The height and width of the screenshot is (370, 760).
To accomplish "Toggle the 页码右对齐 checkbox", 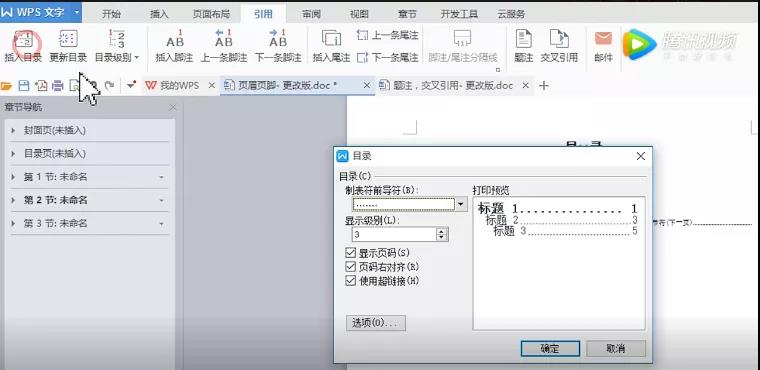I will [x=350, y=267].
